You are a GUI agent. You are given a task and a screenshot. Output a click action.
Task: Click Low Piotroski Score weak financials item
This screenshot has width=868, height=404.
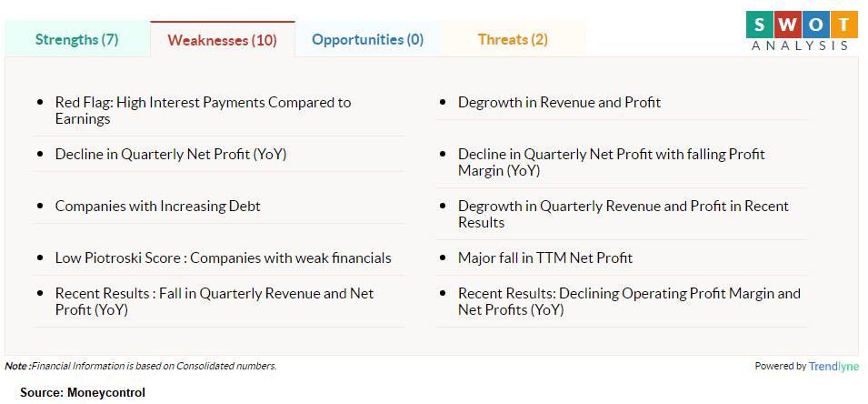(223, 258)
